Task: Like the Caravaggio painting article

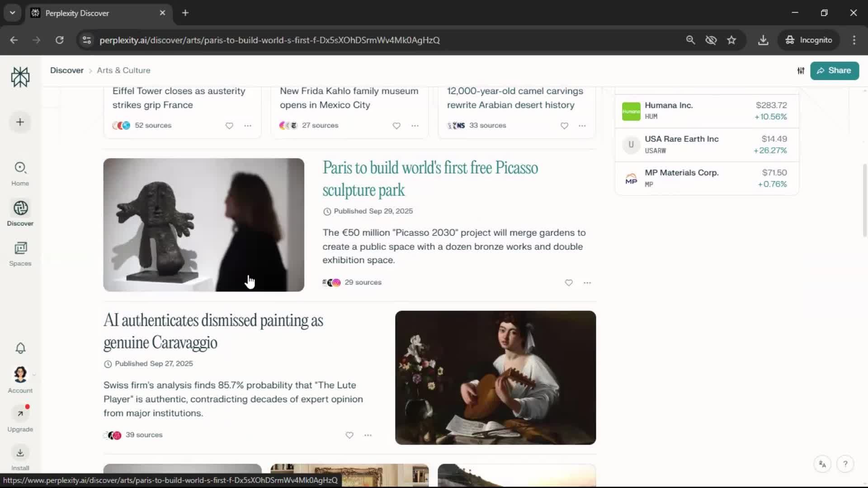Action: click(x=349, y=435)
